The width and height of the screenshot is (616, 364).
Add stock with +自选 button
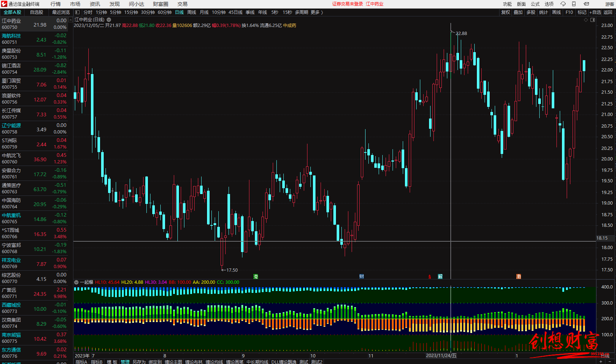click(595, 12)
